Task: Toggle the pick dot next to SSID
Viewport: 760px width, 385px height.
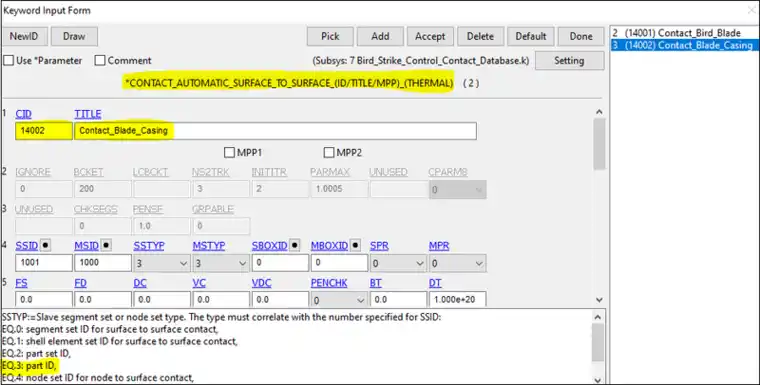Action: pos(45,245)
